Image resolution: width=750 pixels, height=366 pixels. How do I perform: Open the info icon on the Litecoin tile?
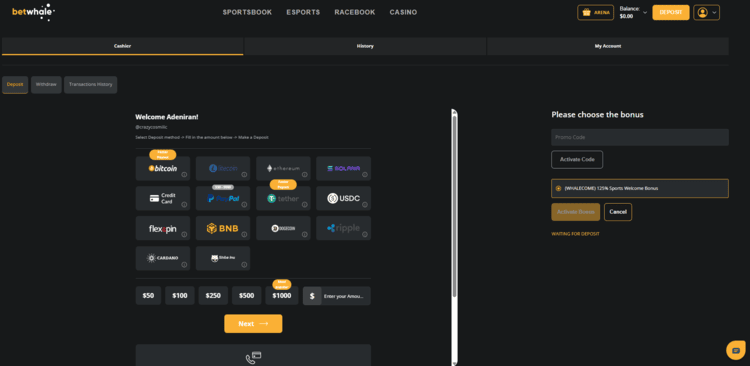pyautogui.click(x=244, y=175)
